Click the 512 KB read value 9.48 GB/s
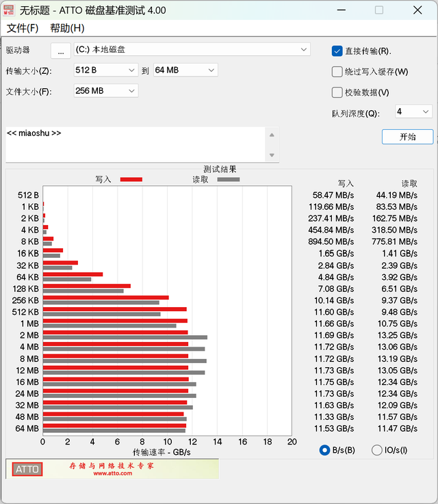Viewport: 438px width, 504px height. 400,312
